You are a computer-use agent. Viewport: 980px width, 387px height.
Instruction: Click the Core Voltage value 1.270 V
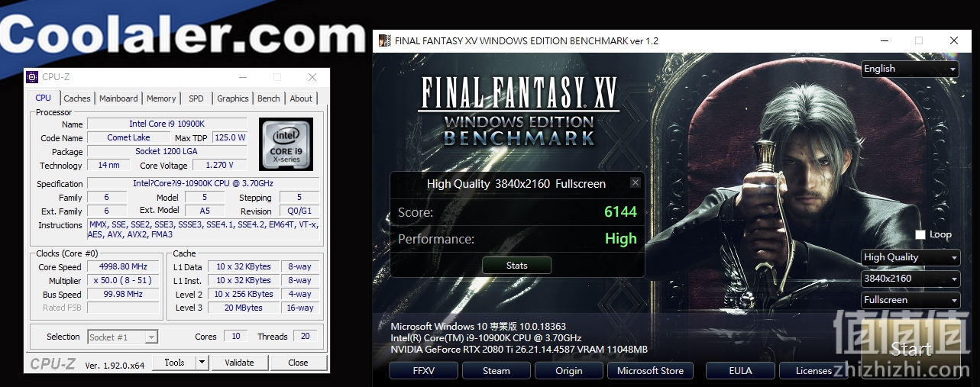[x=219, y=165]
